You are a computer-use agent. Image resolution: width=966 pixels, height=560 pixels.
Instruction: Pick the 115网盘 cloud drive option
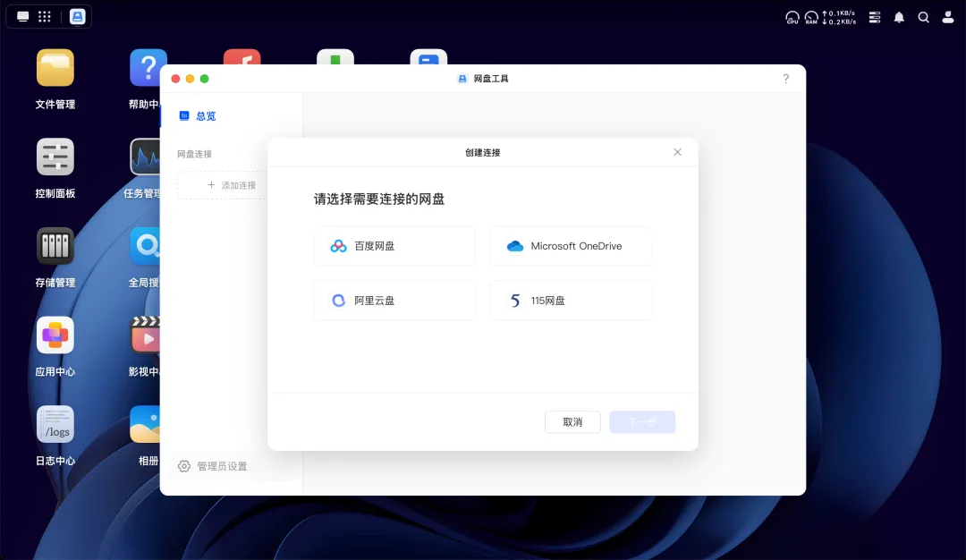coord(571,301)
